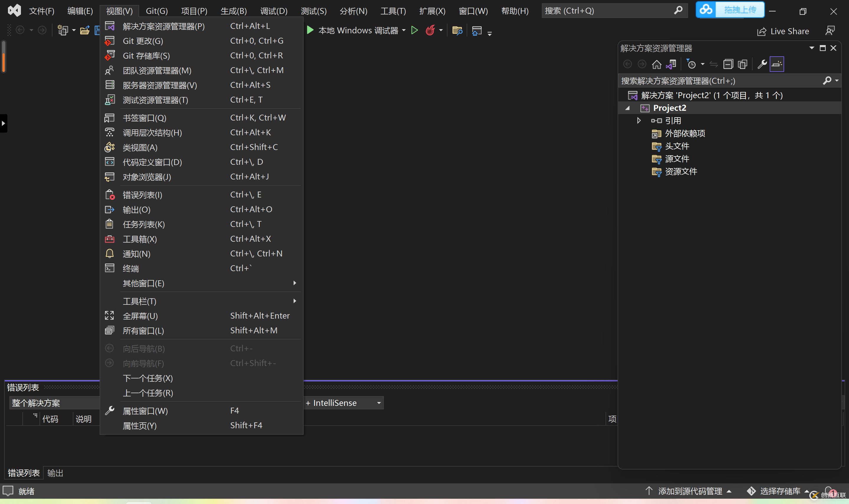Screen dimensions: 849x504
Task: Click the wrench Properties icon in Solution Explorer
Action: pos(762,64)
